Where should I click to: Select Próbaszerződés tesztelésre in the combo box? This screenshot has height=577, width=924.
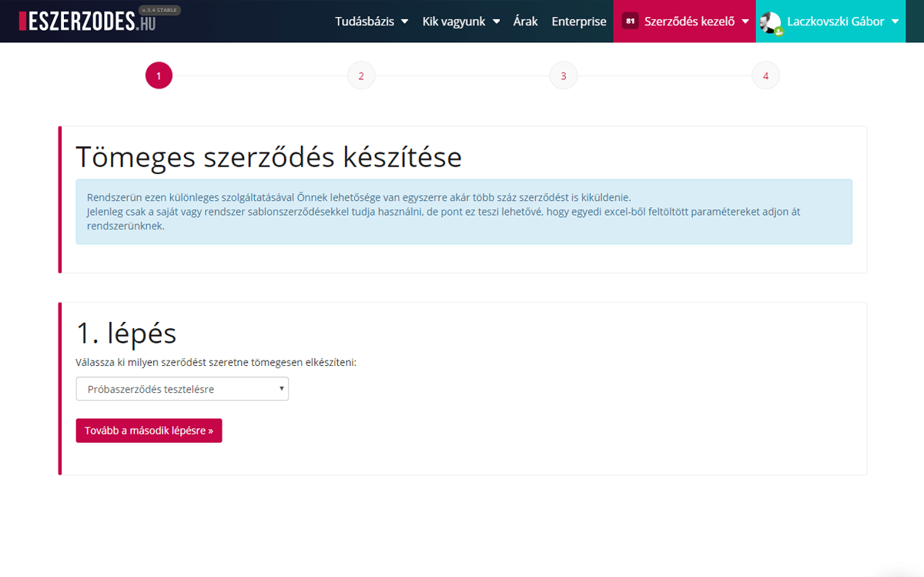click(x=182, y=389)
